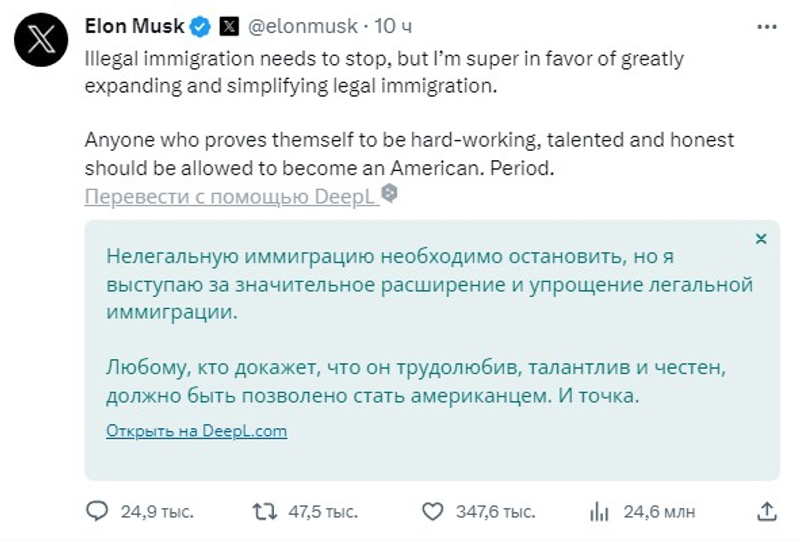
Task: Click the share upload arrow icon
Action: coord(766,512)
